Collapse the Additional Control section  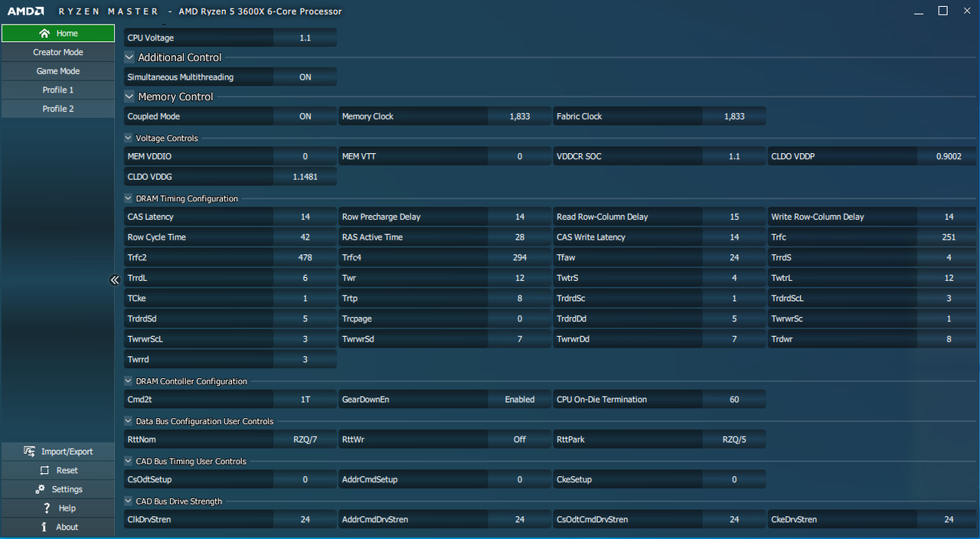129,57
